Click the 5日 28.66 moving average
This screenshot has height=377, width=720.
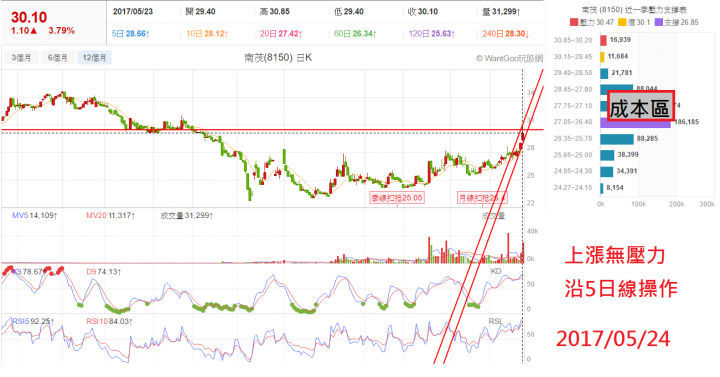click(x=131, y=34)
